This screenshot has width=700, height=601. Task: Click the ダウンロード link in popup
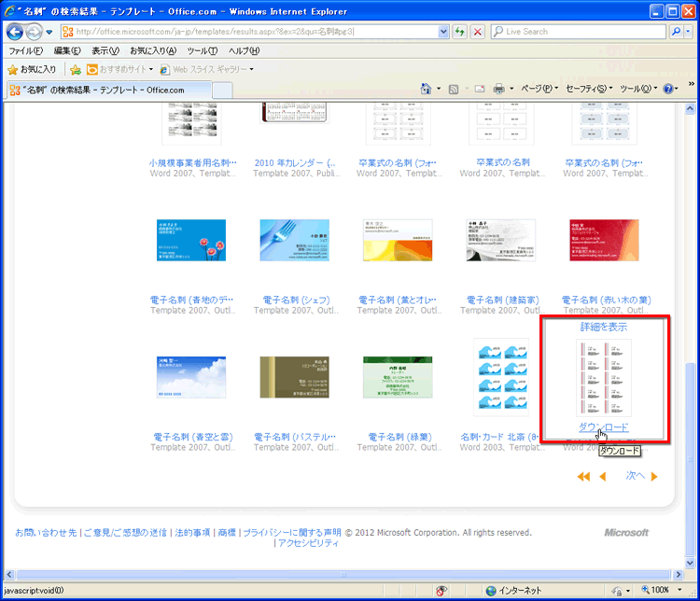coord(603,427)
